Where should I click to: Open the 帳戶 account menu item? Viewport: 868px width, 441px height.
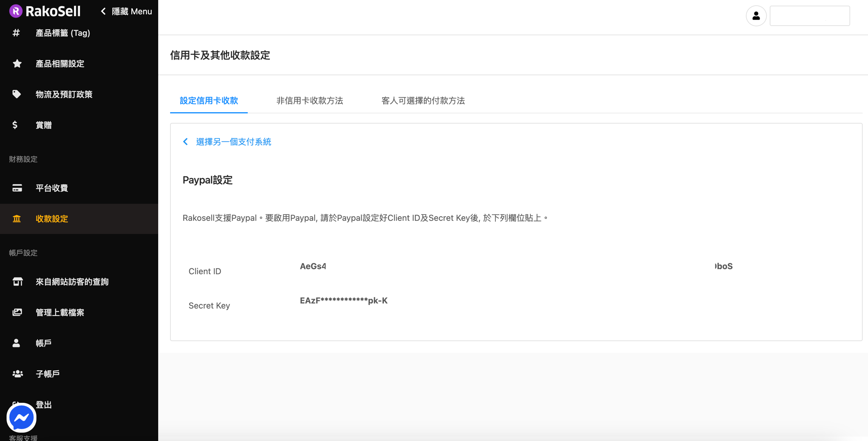tap(44, 343)
